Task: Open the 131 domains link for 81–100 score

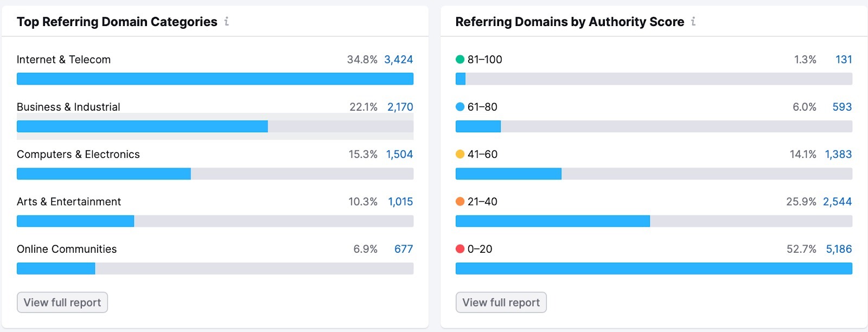Action: click(844, 60)
